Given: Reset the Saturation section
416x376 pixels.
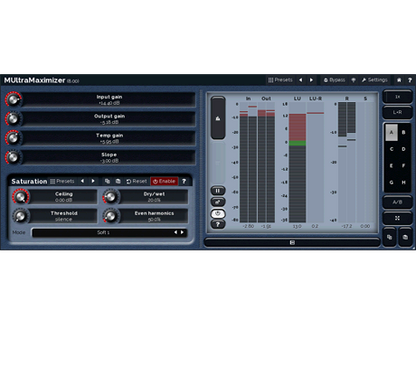Looking at the screenshot, I should (137, 181).
